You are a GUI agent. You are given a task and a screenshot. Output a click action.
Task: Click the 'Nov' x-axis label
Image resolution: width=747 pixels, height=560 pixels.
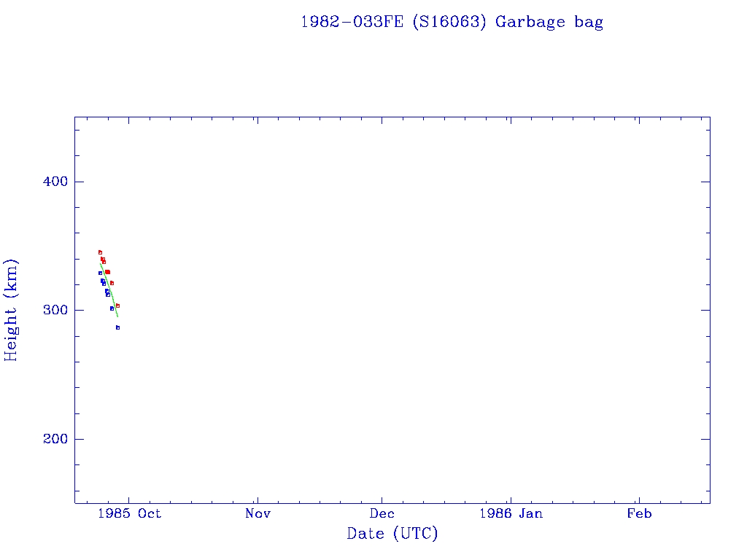258,514
